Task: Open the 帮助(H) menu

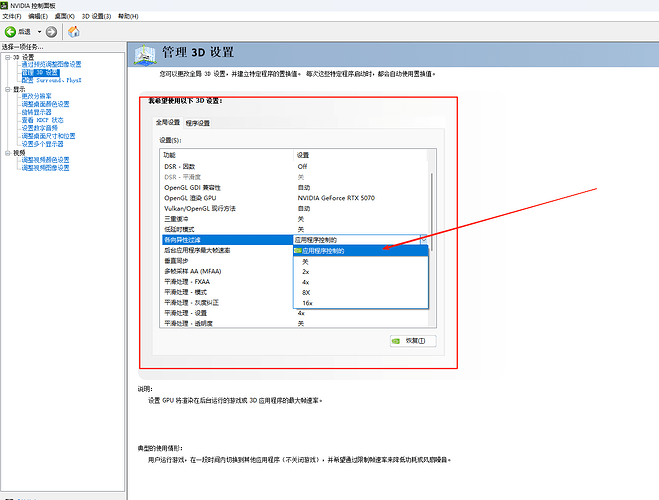Action: [128, 16]
